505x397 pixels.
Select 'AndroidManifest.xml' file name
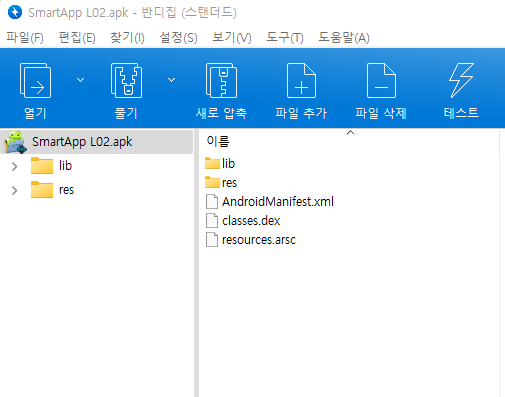click(278, 202)
